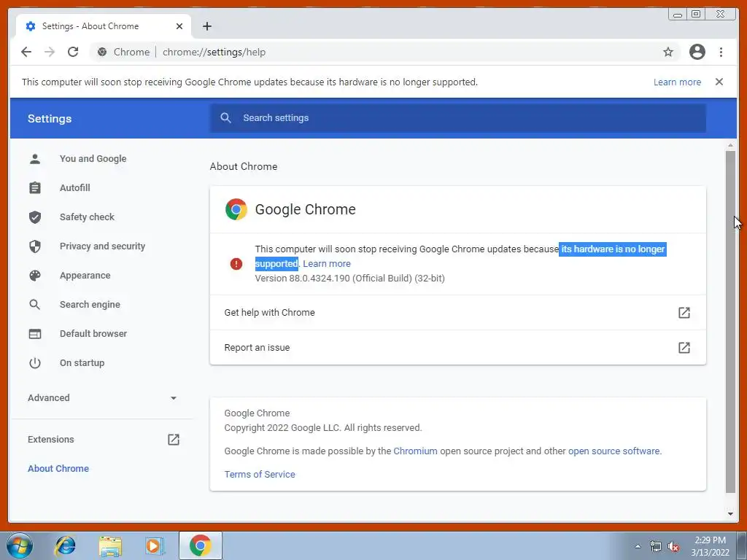Open the Windows Start menu
Image resolution: width=747 pixels, height=560 pixels.
click(20, 545)
